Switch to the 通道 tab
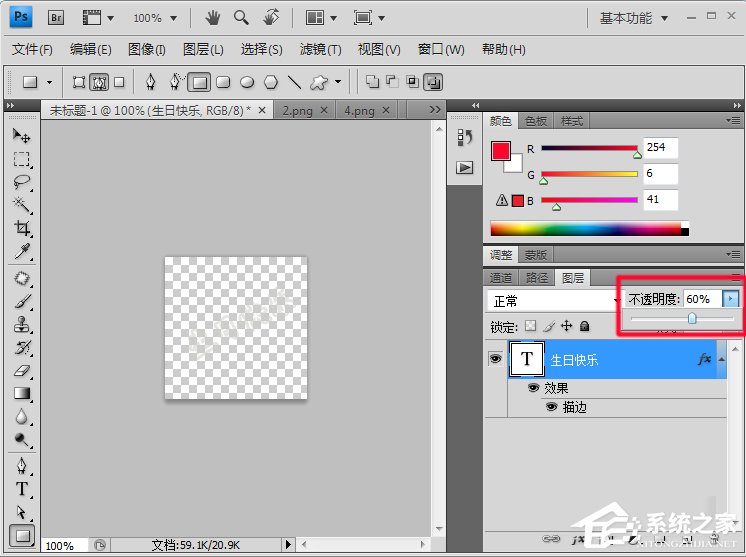746x557 pixels. point(502,278)
